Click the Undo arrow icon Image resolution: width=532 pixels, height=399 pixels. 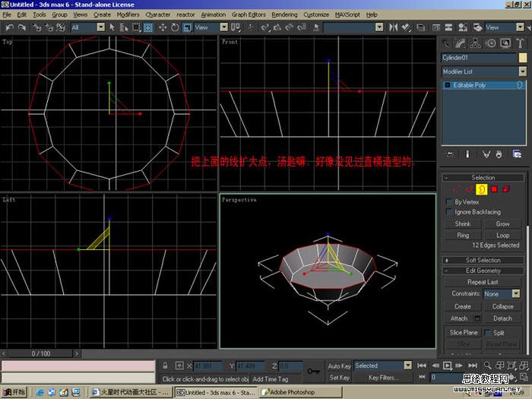(10, 27)
